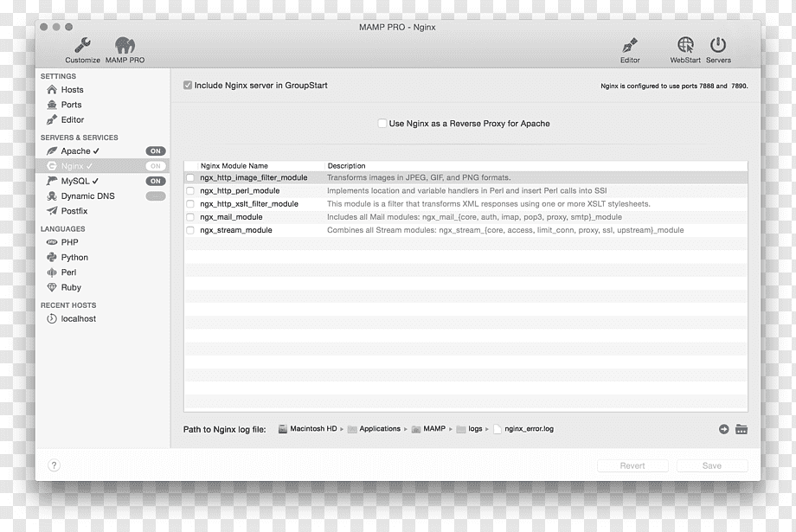Open Ruby language settings
Image resolution: width=796 pixels, height=532 pixels.
coord(71,287)
